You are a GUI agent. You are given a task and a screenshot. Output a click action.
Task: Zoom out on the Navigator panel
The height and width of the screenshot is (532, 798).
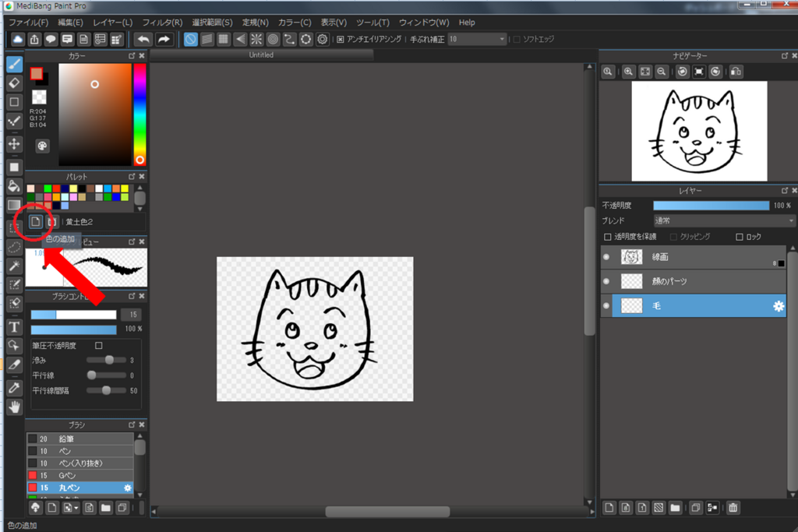click(x=661, y=72)
